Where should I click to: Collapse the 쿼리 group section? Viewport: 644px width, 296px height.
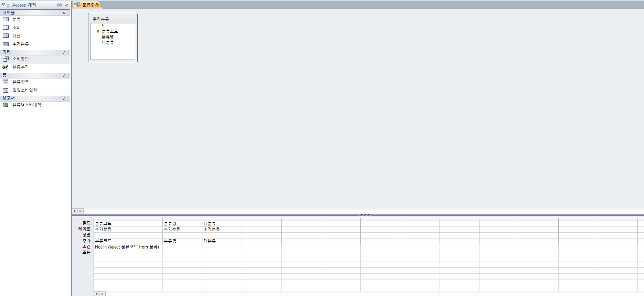click(64, 52)
